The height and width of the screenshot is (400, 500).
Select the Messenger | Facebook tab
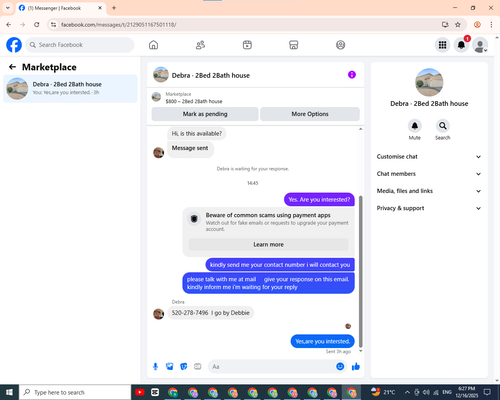point(61,8)
